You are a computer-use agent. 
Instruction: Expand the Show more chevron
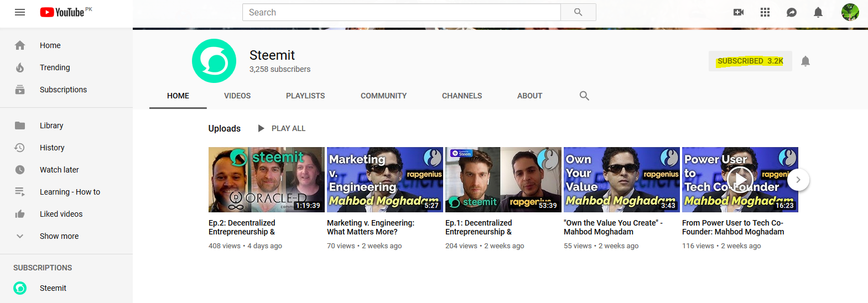[20, 236]
